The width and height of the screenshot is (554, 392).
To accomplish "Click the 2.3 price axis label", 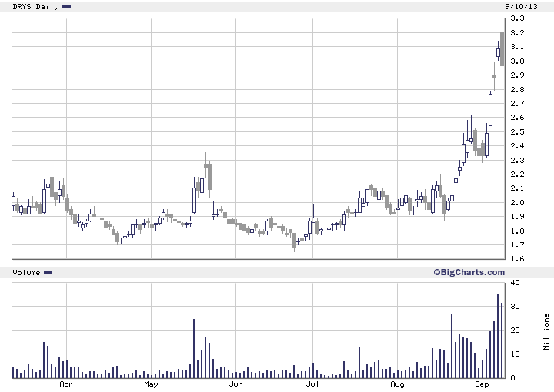I will [x=517, y=160].
